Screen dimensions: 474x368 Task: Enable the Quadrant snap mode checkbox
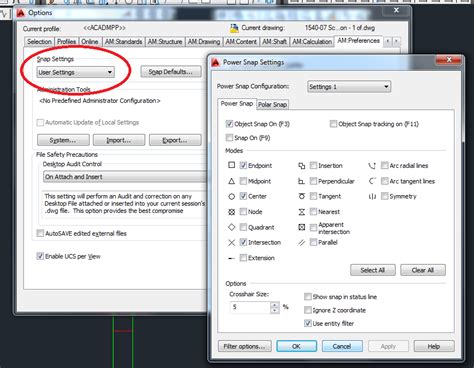[x=243, y=227]
